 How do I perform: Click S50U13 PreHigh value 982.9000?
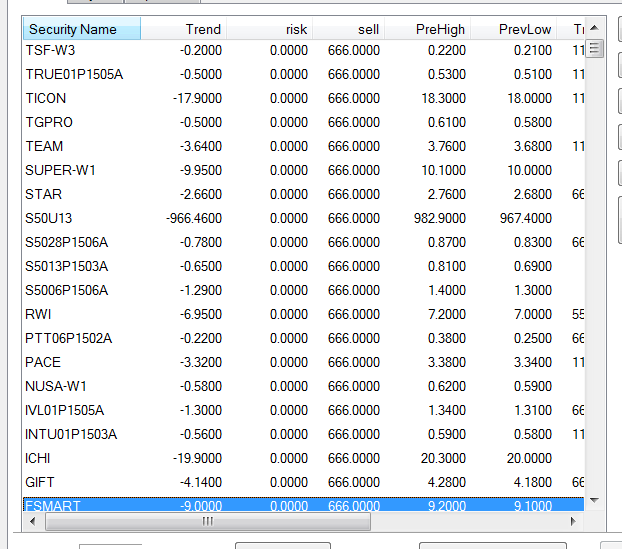coord(440,218)
